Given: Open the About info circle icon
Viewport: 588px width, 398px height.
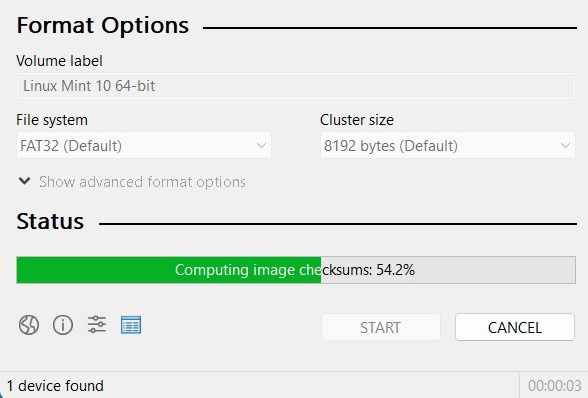Looking at the screenshot, I should [x=63, y=325].
